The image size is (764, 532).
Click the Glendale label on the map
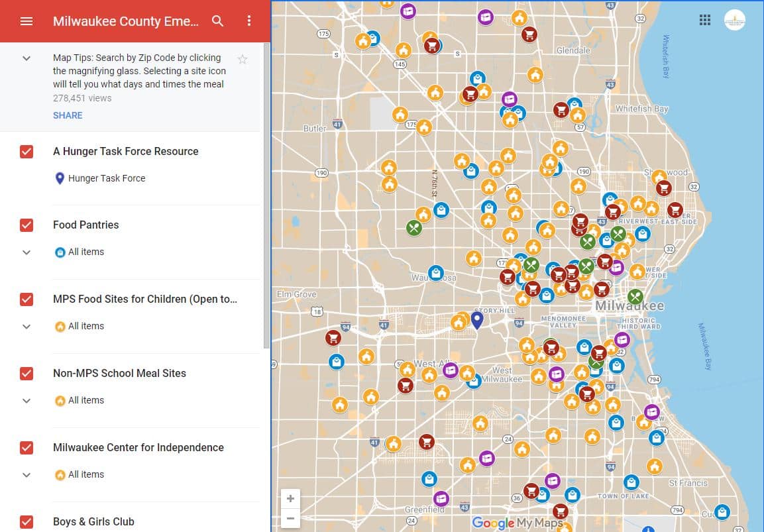click(x=573, y=50)
